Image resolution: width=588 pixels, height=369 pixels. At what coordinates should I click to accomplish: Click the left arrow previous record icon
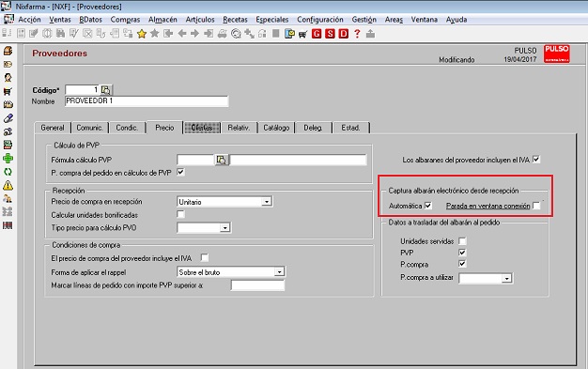click(182, 34)
